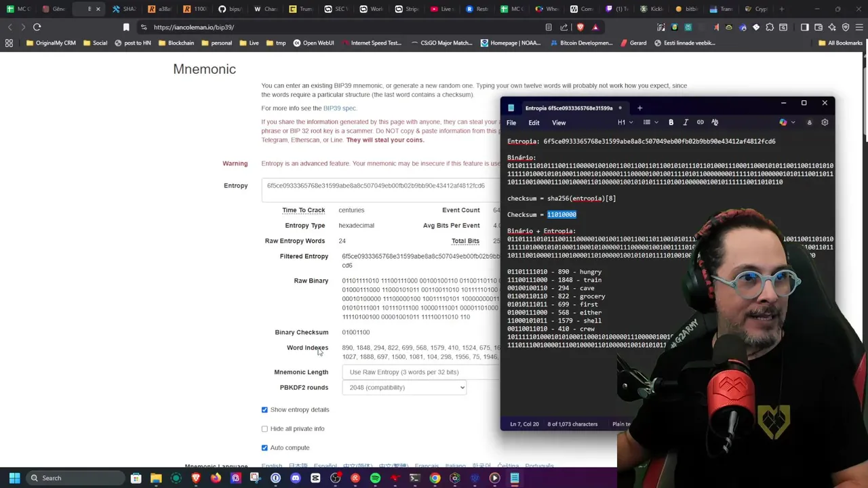Open Spotify from the taskbar
This screenshot has width=868, height=488.
375,478
